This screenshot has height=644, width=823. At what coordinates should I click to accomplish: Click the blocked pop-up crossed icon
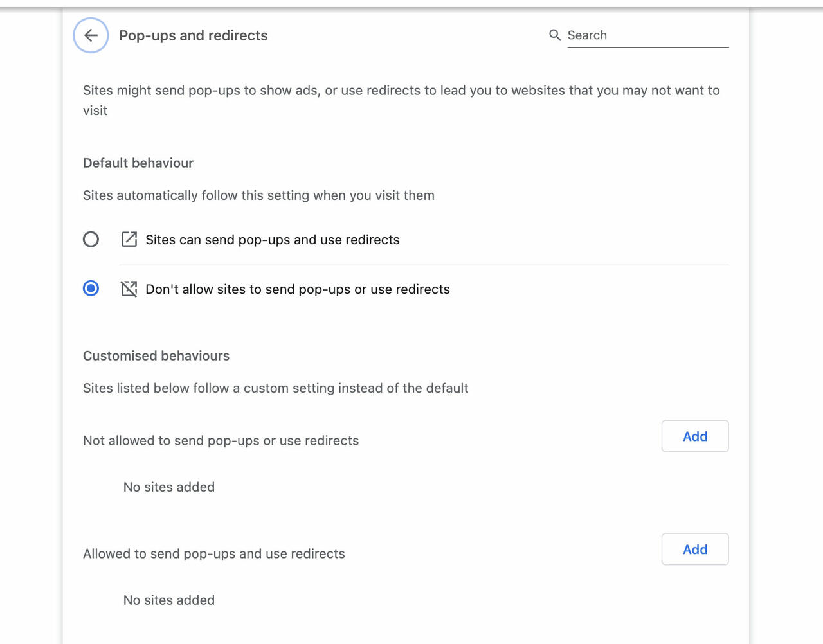click(129, 289)
